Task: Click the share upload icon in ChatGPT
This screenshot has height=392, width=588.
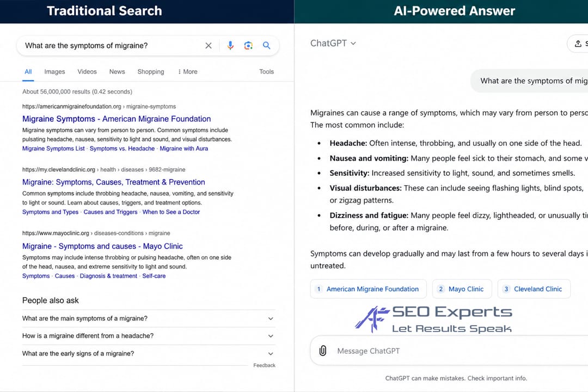Action: click(x=578, y=44)
